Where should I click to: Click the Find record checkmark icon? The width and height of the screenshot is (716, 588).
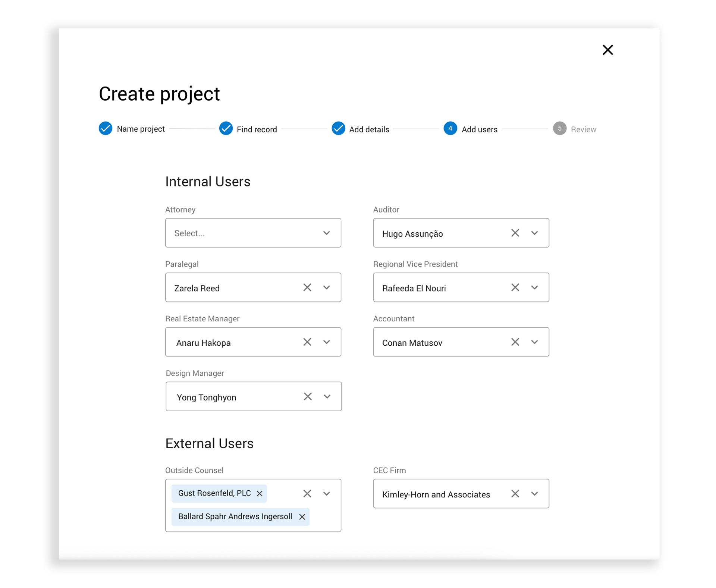[x=226, y=128]
